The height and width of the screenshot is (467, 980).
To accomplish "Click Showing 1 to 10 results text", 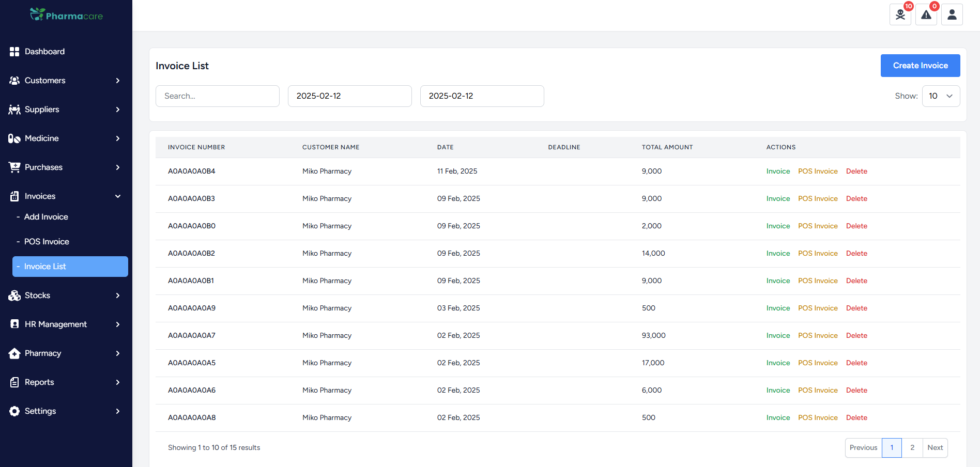I will coord(214,448).
